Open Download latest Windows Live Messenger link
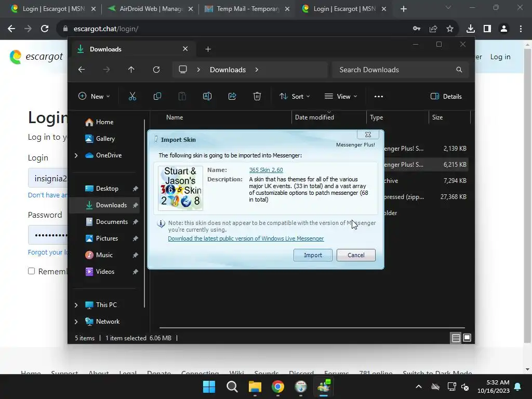The height and width of the screenshot is (399, 532). coord(246,238)
